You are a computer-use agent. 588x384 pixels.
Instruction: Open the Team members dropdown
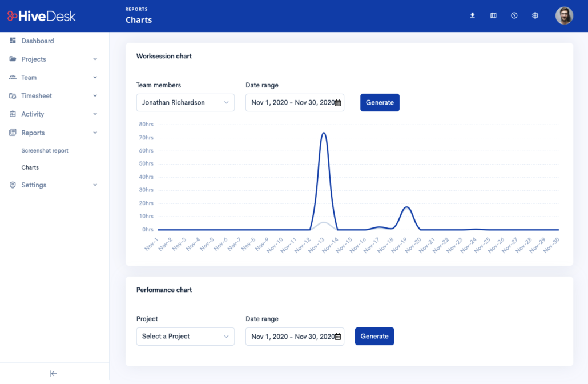point(185,103)
